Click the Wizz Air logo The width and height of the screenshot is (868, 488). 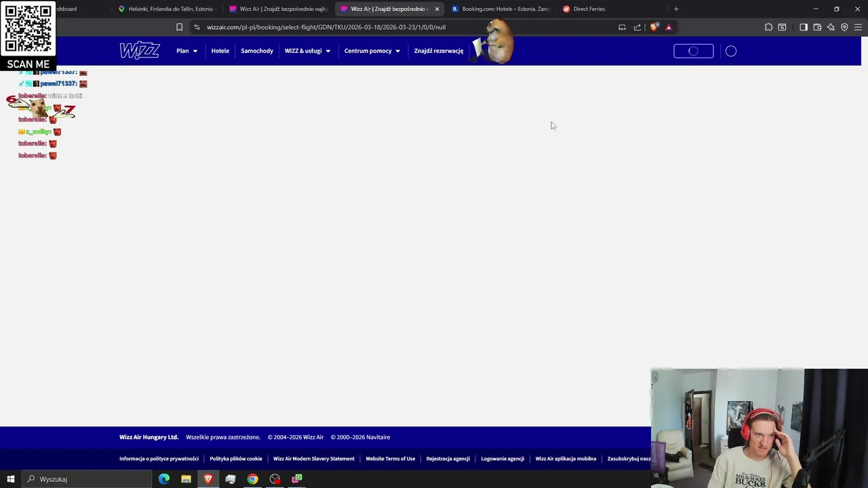click(x=140, y=51)
